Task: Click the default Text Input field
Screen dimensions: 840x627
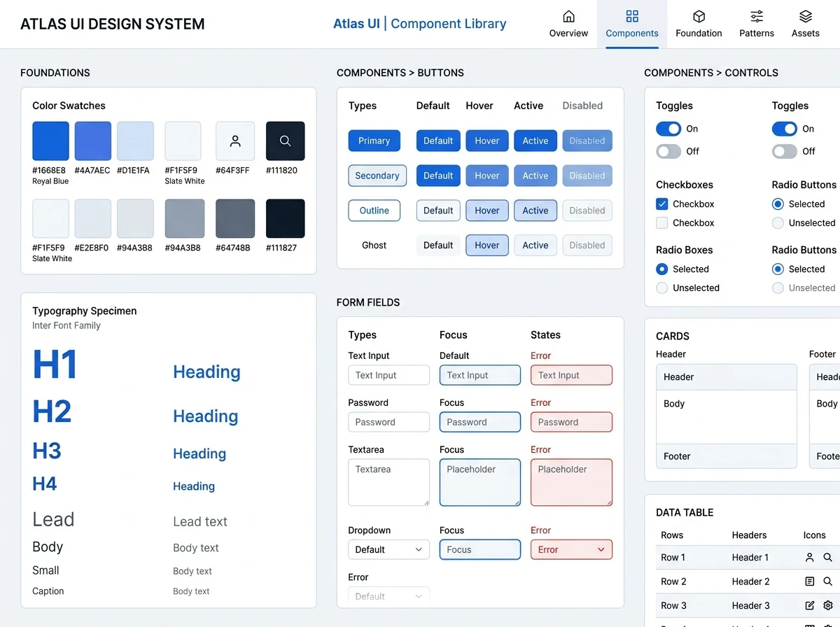Action: tap(388, 375)
